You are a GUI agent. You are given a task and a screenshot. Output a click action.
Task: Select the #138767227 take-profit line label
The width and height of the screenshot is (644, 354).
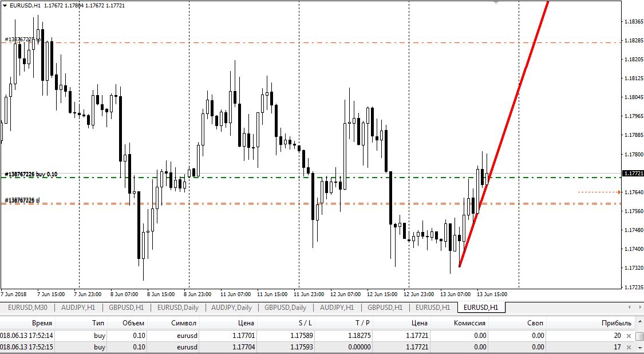[x=22, y=40]
